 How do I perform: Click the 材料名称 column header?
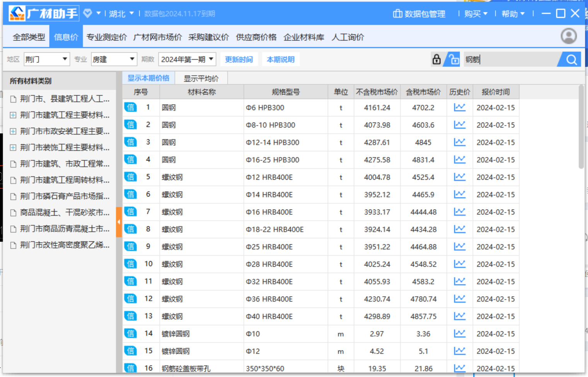tap(202, 92)
